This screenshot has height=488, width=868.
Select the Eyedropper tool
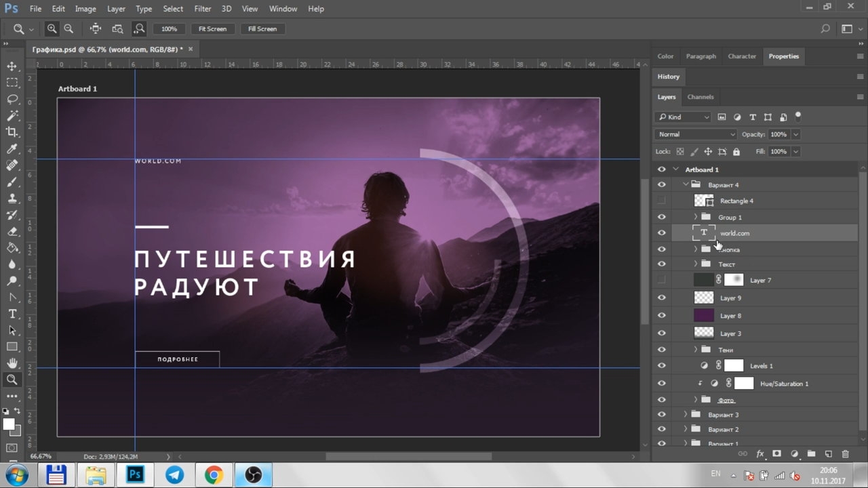click(x=12, y=149)
